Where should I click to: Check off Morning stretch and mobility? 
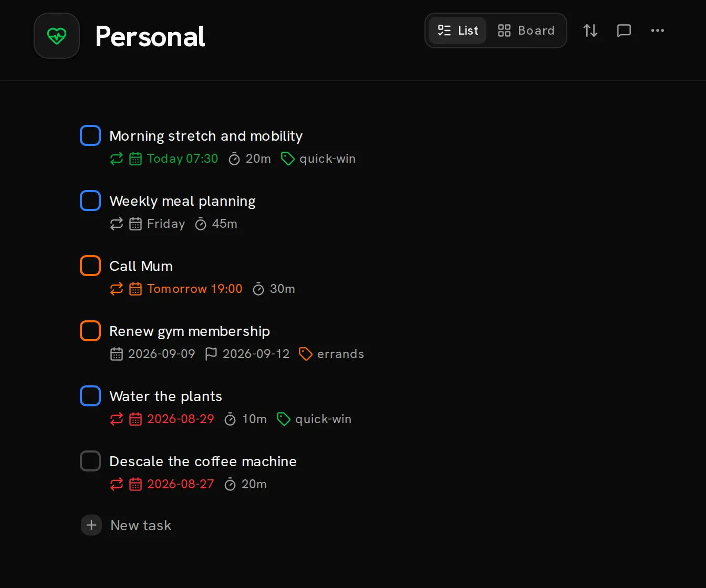coord(90,135)
